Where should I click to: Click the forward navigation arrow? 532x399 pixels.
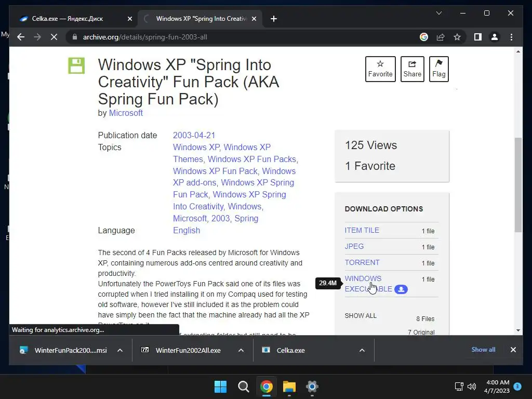point(37,37)
